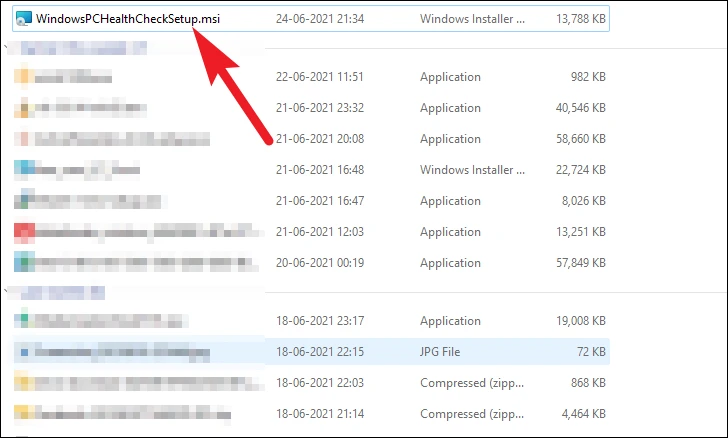The height and width of the screenshot is (438, 728).
Task: Click the file icon in the 57,849 KB row
Action: click(x=24, y=262)
